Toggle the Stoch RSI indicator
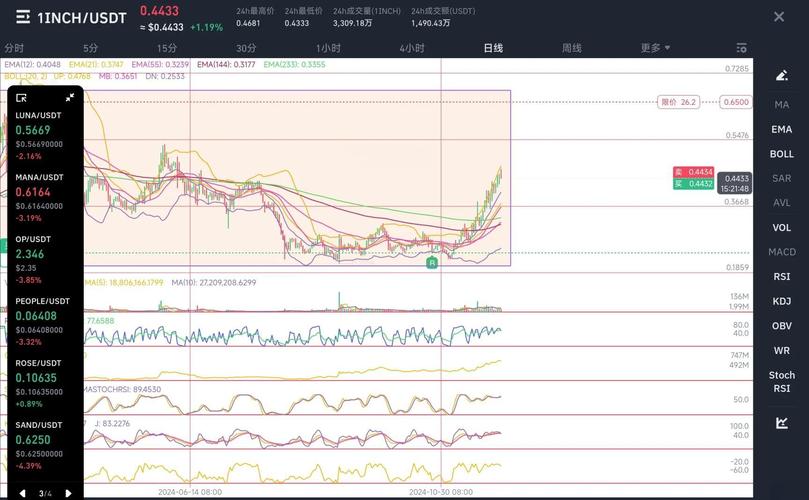 click(x=782, y=382)
